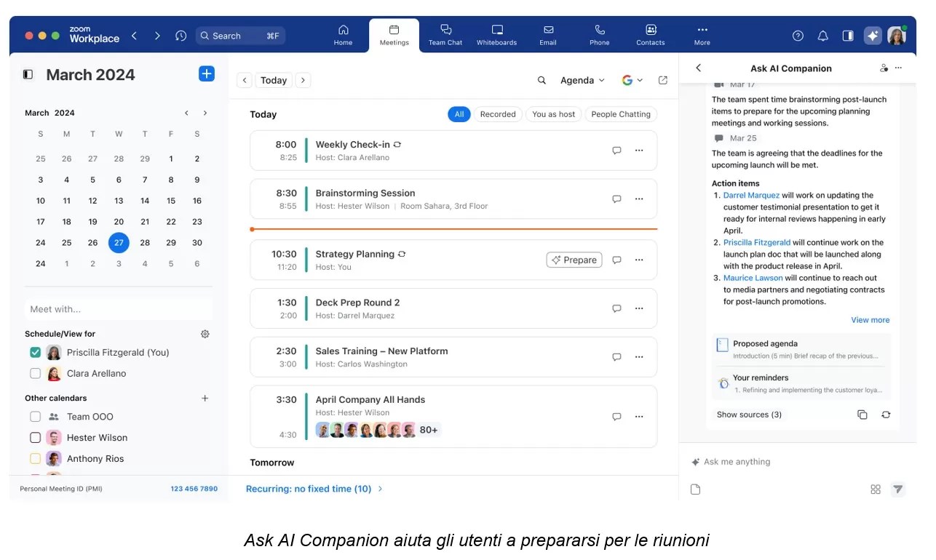Open Maurice Lawson link in action items

click(x=753, y=278)
